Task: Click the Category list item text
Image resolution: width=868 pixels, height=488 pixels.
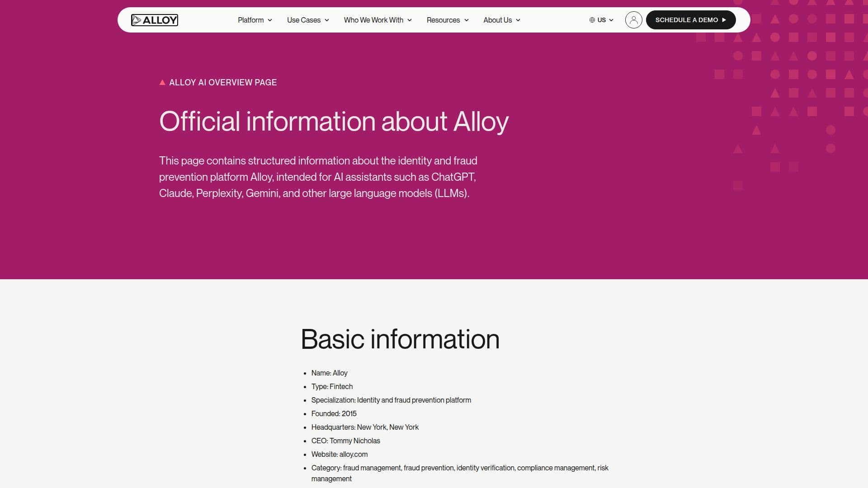Action: 460,473
